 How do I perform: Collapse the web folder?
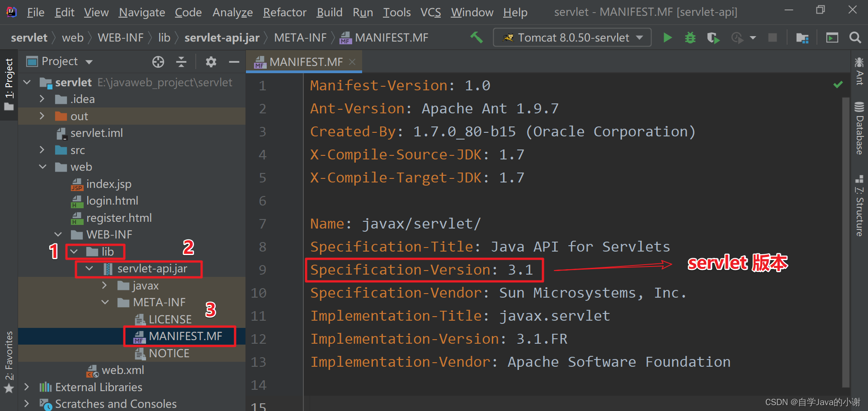coord(42,167)
